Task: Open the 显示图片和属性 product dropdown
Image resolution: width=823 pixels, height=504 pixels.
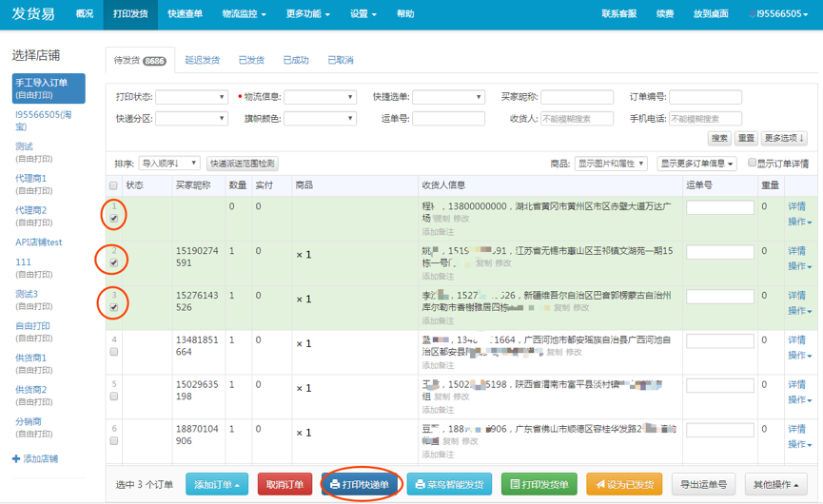Action: pos(611,164)
